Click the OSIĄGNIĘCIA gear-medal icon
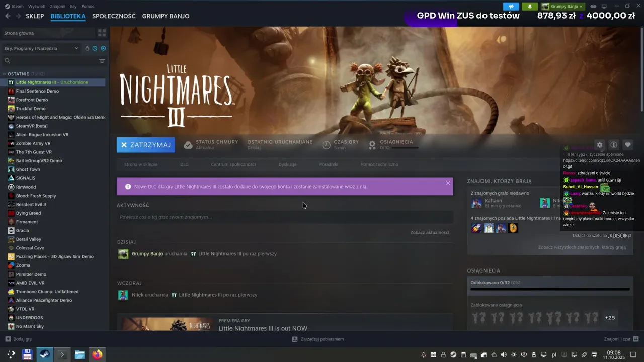 tap(372, 145)
